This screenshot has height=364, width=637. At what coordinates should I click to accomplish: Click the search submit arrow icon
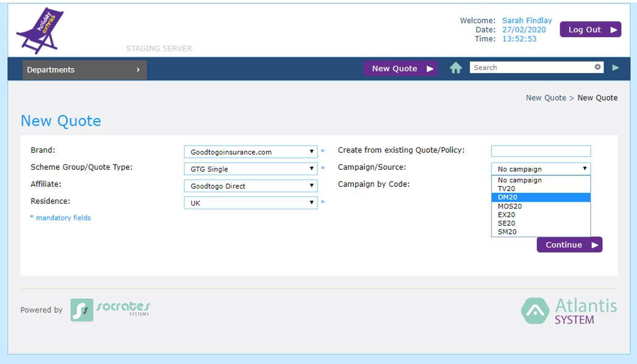[x=615, y=68]
